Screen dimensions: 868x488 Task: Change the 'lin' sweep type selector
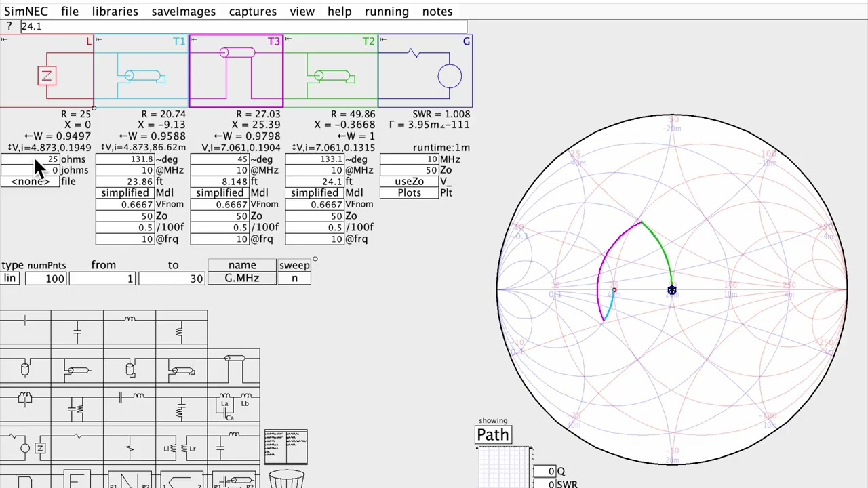pyautogui.click(x=9, y=278)
